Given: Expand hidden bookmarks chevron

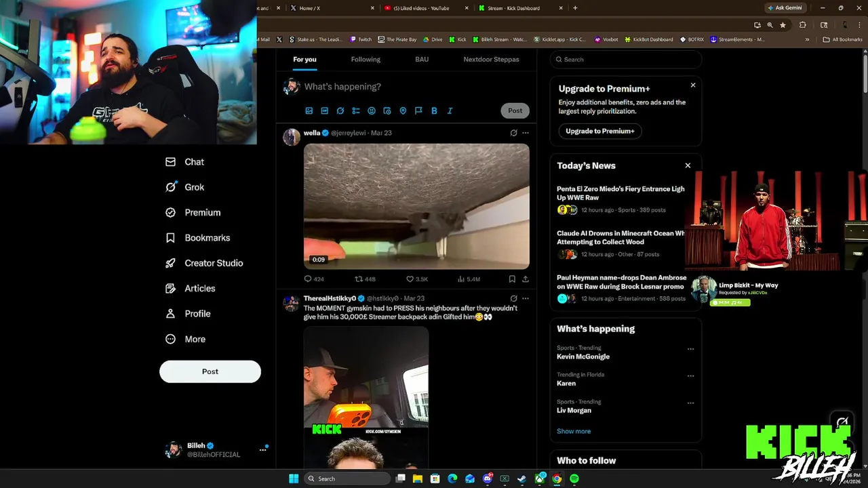Looking at the screenshot, I should (807, 39).
